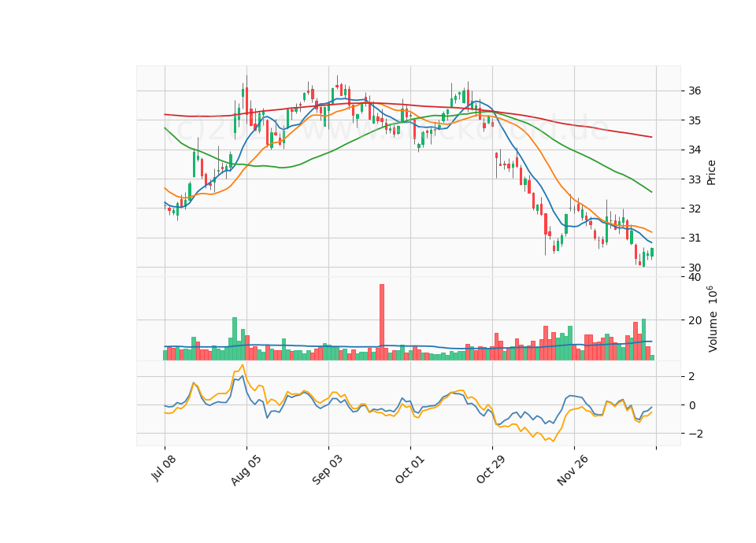The height and width of the screenshot is (543, 756).
Task: Click the price tick label 36
Action: [x=695, y=90]
